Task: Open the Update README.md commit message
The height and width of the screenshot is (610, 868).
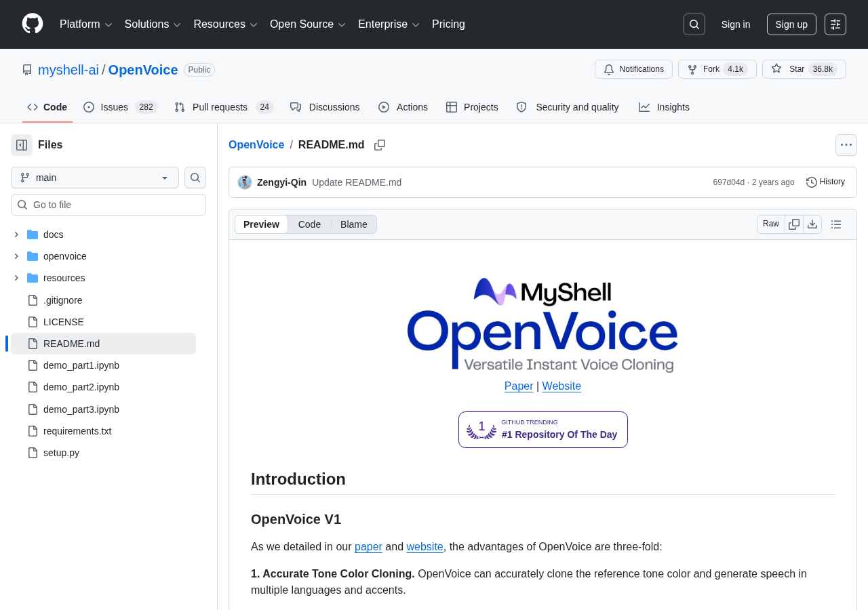Action: tap(357, 182)
